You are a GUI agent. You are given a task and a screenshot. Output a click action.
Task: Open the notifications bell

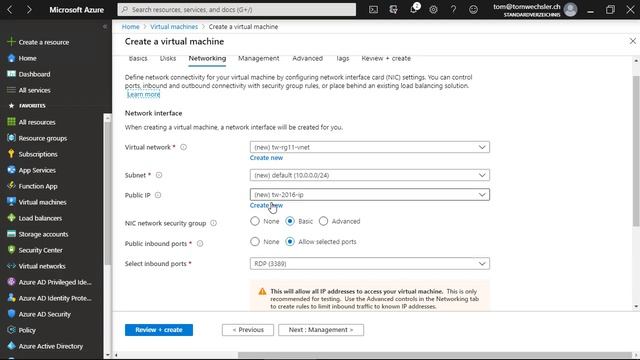[414, 9]
